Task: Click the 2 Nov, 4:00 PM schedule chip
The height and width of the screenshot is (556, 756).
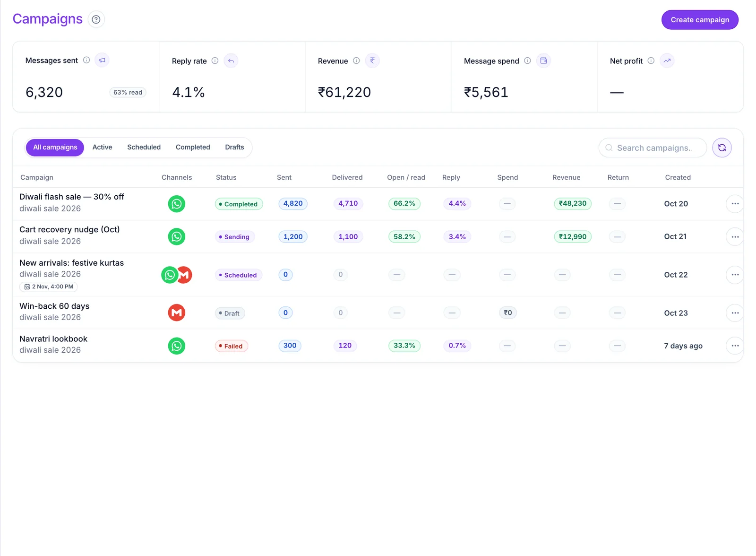Action: click(49, 287)
